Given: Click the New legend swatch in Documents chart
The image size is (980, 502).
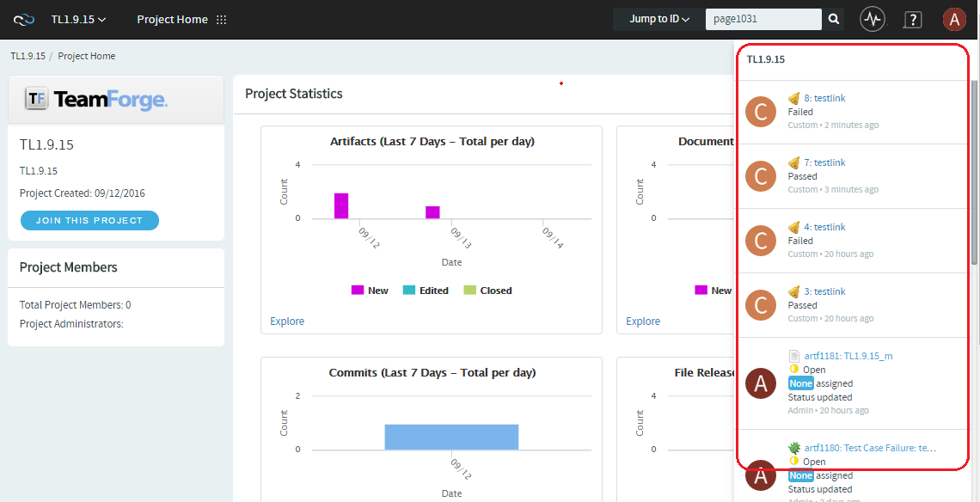Looking at the screenshot, I should pyautogui.click(x=701, y=290).
